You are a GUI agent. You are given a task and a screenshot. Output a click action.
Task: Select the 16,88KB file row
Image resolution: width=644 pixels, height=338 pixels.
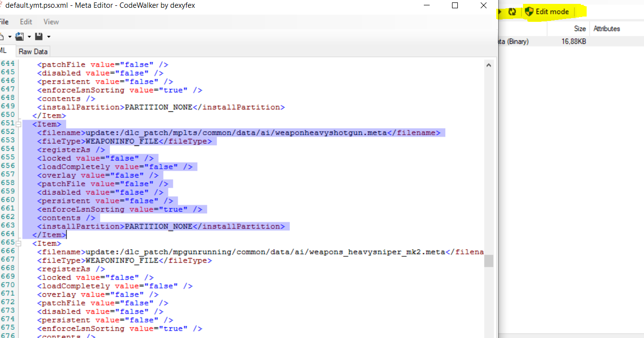tap(571, 42)
